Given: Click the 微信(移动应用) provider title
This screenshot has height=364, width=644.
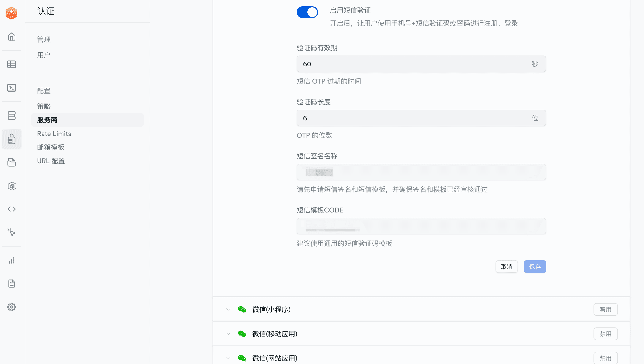Looking at the screenshot, I should point(275,334).
